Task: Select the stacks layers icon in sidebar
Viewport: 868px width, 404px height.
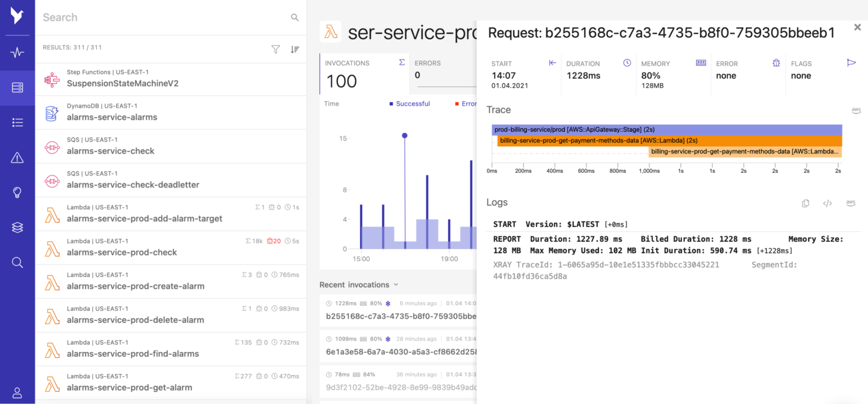Action: (17, 227)
